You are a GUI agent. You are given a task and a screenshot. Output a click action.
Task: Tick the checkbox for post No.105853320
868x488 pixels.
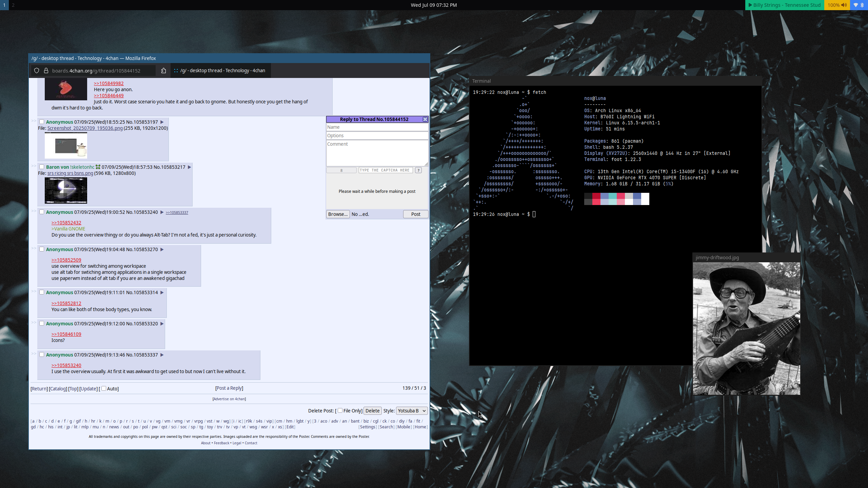(42, 323)
